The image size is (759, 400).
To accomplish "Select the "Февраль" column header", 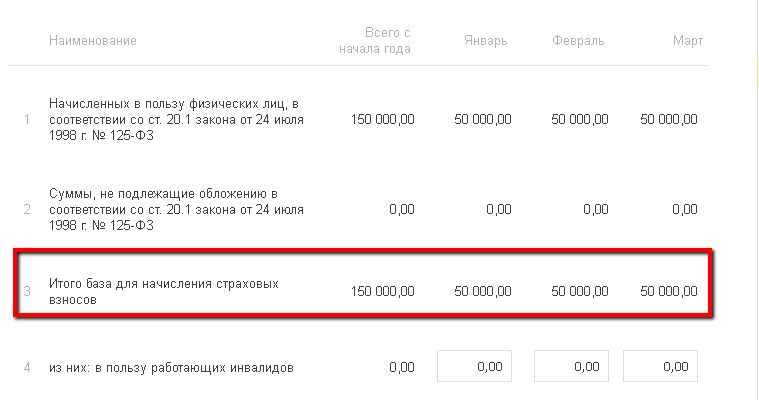I will (x=578, y=40).
